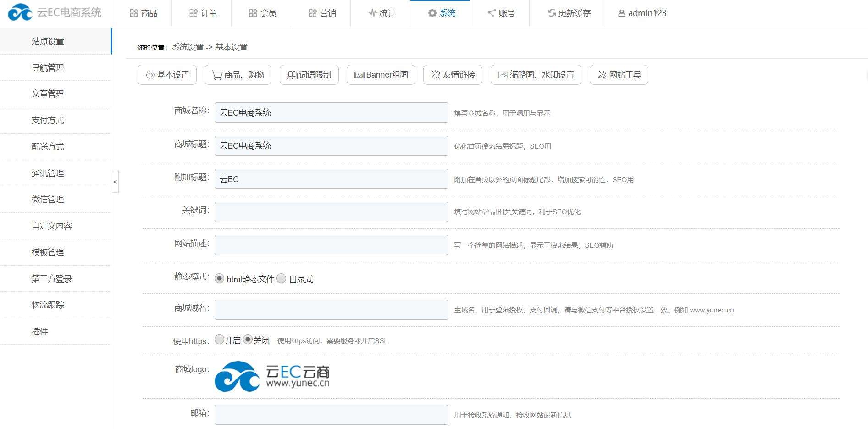Enable 开启 for https access

point(219,340)
